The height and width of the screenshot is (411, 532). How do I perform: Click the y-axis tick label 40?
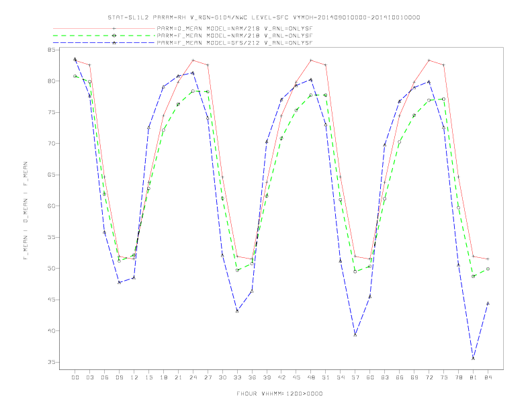pyautogui.click(x=51, y=330)
